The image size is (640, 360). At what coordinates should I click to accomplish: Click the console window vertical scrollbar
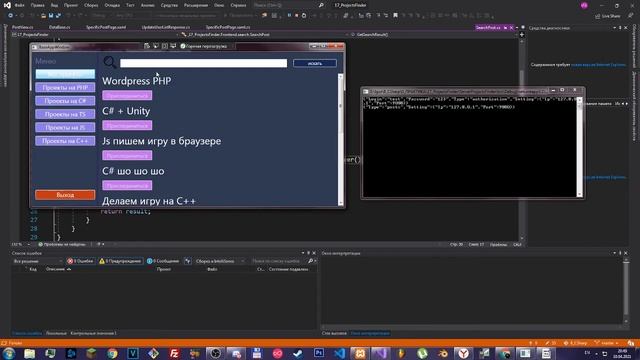coord(579,147)
